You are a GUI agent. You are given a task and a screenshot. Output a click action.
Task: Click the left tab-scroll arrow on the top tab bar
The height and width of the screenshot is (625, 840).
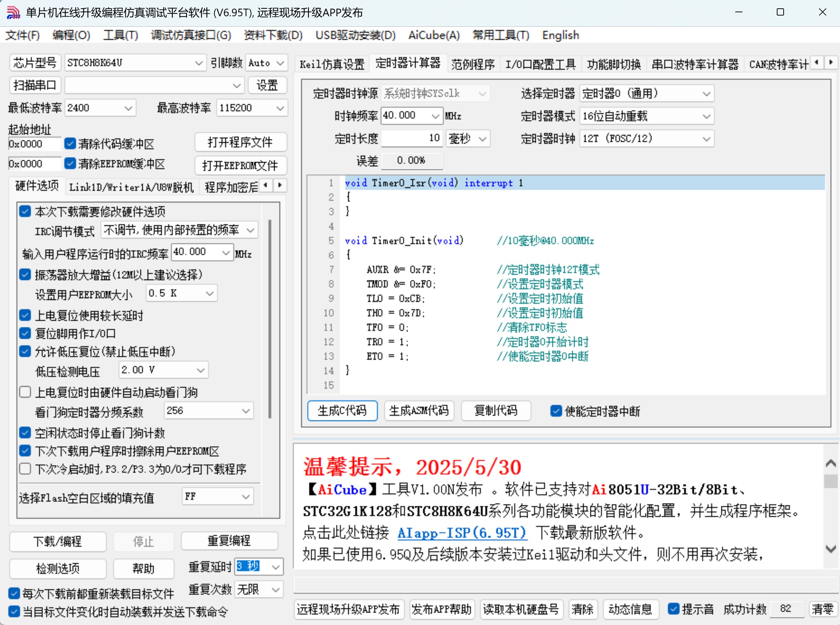tap(817, 62)
